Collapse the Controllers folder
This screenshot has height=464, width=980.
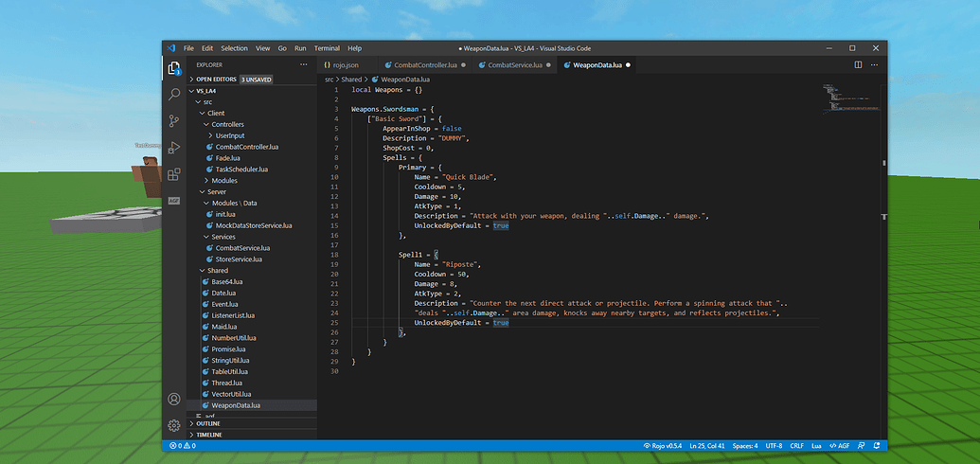click(252, 124)
